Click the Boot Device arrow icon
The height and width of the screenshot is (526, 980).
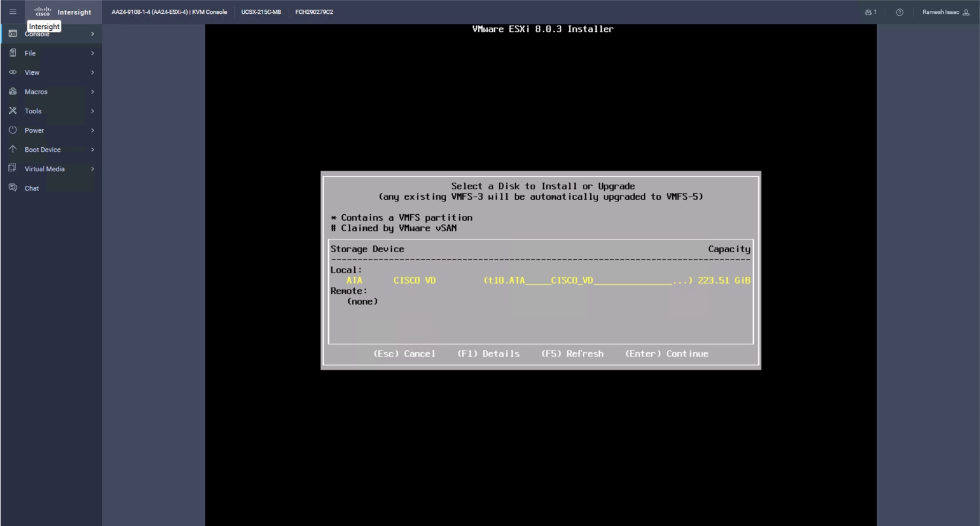coord(13,149)
